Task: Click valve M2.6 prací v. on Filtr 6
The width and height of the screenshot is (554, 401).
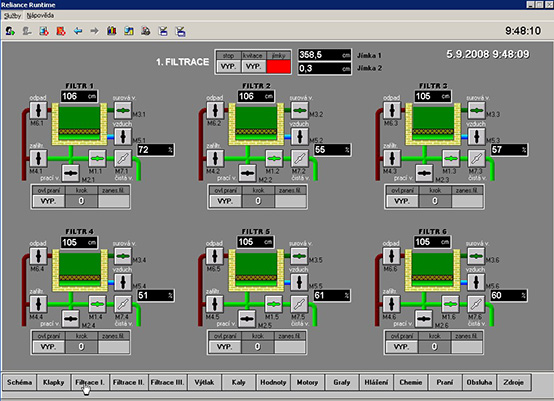Action: [x=424, y=319]
